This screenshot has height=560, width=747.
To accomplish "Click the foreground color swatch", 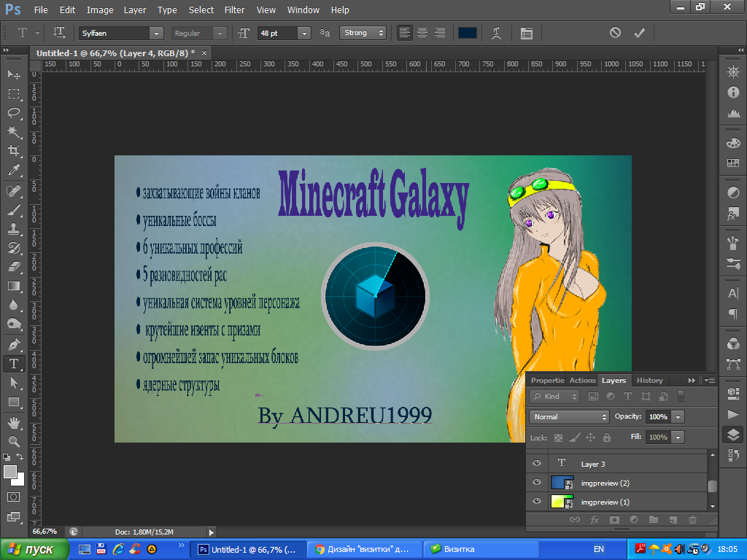I will point(10,472).
